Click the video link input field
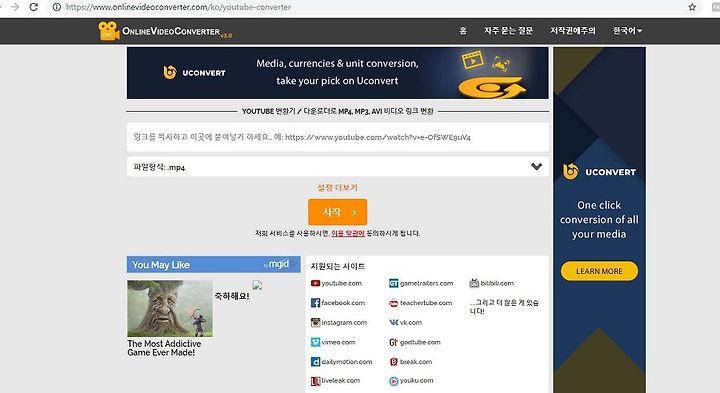This screenshot has height=393, width=720. click(338, 137)
